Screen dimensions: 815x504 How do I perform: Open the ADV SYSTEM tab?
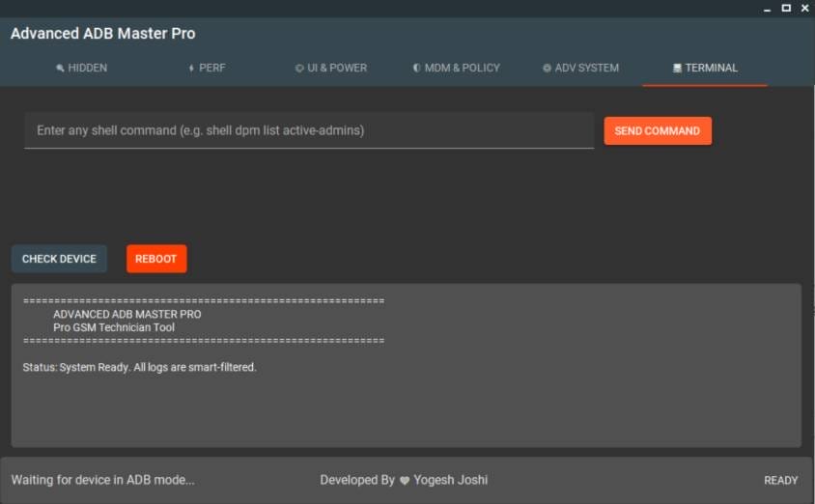click(580, 68)
